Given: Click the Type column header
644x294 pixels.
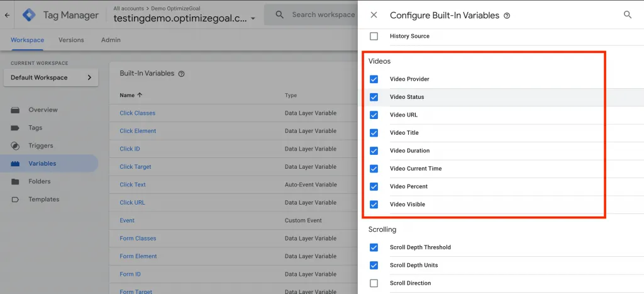Looking at the screenshot, I should click(291, 95).
